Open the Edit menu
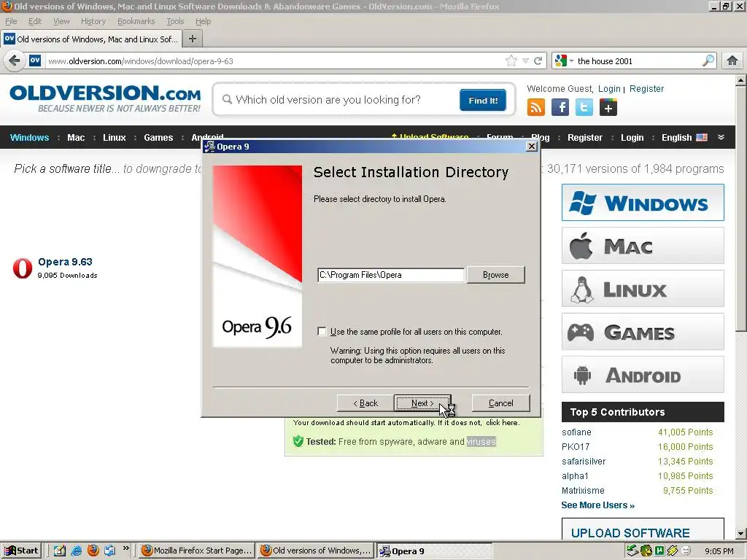This screenshot has height=560, width=747. (x=35, y=21)
